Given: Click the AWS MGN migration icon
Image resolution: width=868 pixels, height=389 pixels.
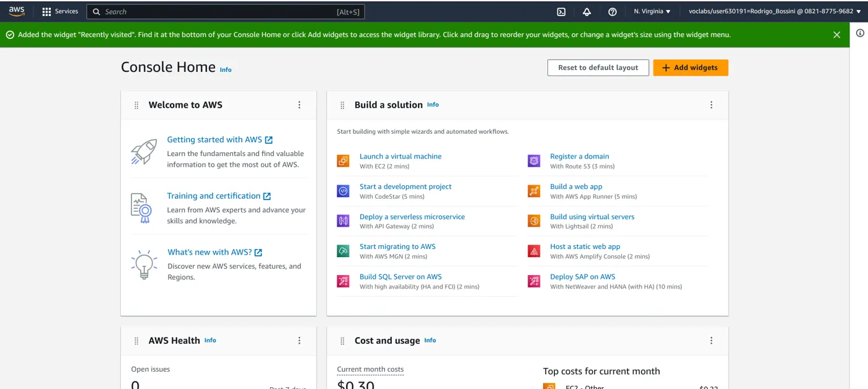Looking at the screenshot, I should click(343, 251).
